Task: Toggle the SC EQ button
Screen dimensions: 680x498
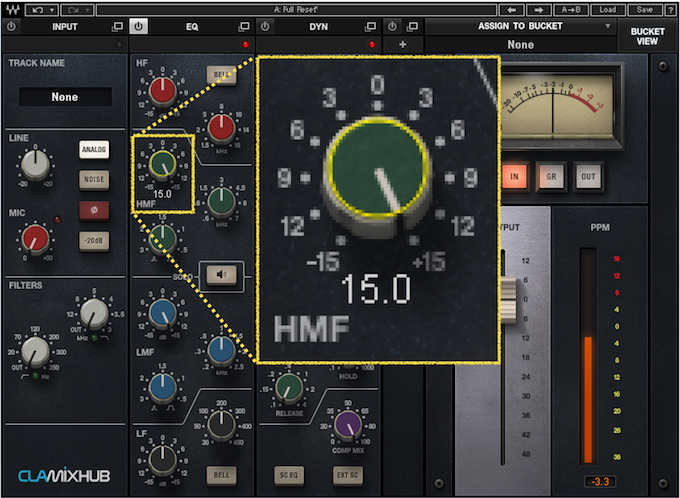Action: coord(289,475)
